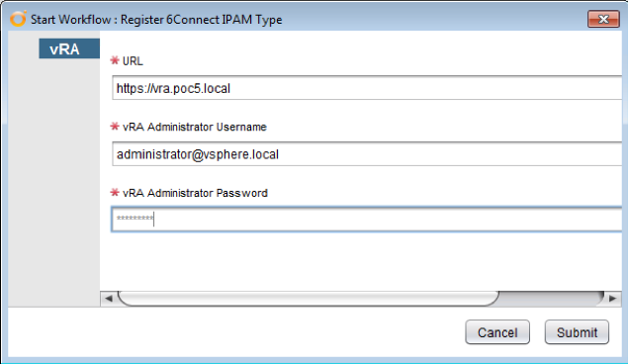The height and width of the screenshot is (364, 628).
Task: Submit the workflow form
Action: 577,332
